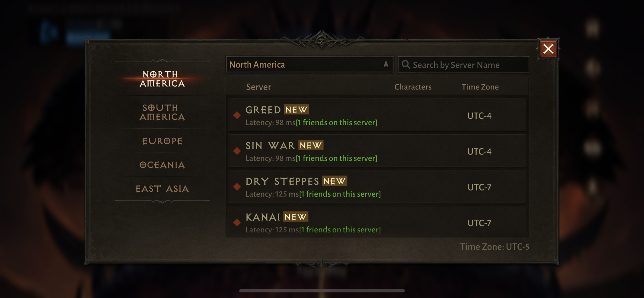The height and width of the screenshot is (298, 644).
Task: Click the North America region icon
Action: tap(161, 78)
